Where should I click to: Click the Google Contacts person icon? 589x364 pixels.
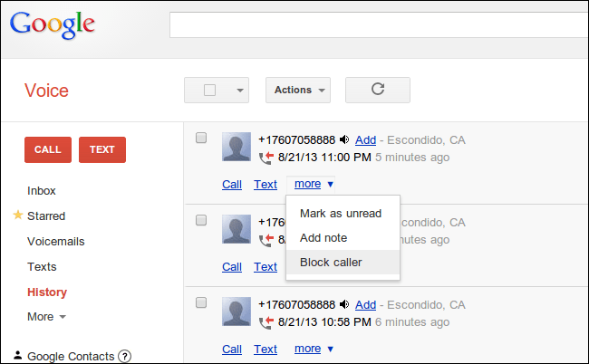(x=18, y=356)
